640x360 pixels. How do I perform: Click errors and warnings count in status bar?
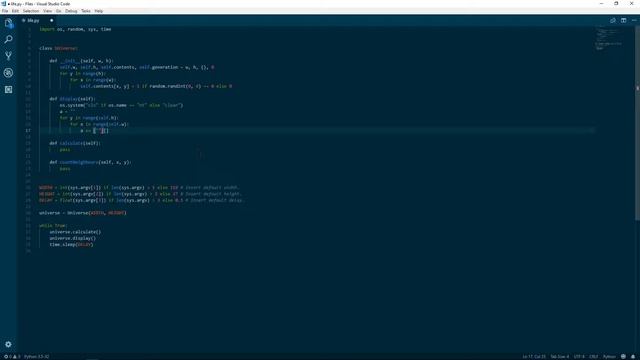point(12,357)
